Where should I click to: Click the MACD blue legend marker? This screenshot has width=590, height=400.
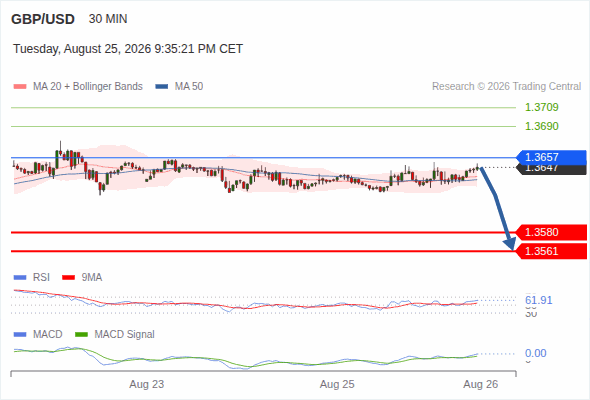pyautogui.click(x=20, y=335)
